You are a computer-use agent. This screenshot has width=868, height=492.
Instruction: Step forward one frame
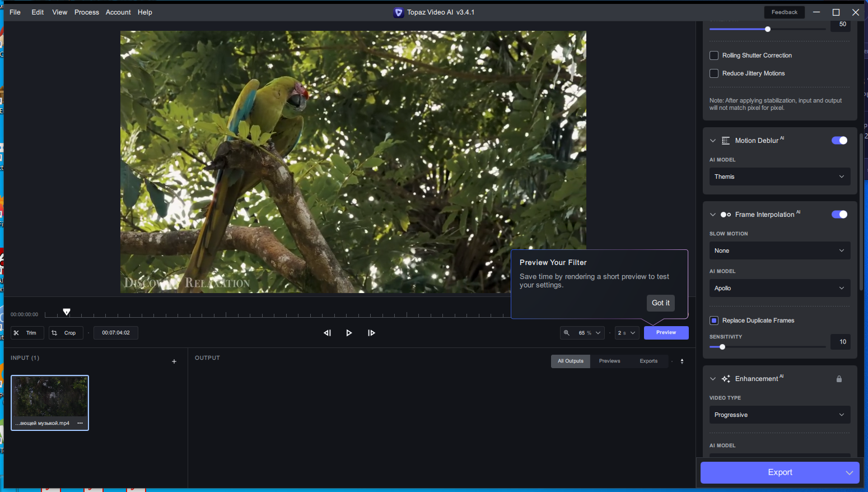(371, 333)
